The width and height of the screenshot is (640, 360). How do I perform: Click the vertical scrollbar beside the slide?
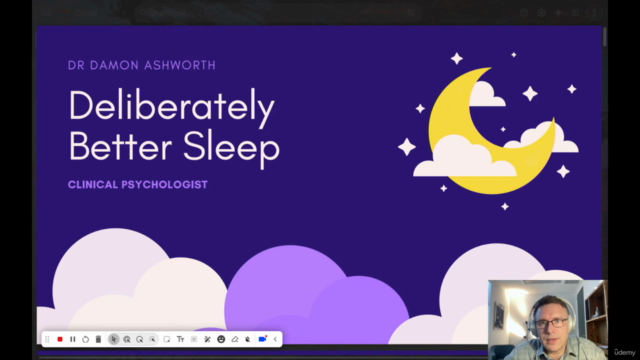pyautogui.click(x=605, y=37)
